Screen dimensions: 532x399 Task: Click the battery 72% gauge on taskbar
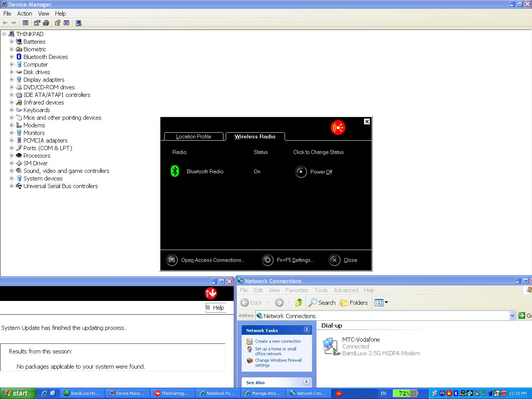point(405,393)
